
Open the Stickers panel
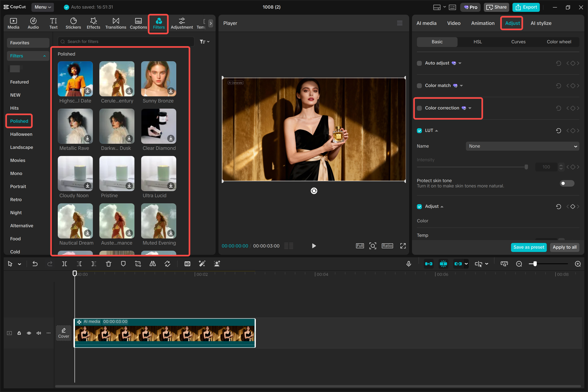(x=73, y=23)
